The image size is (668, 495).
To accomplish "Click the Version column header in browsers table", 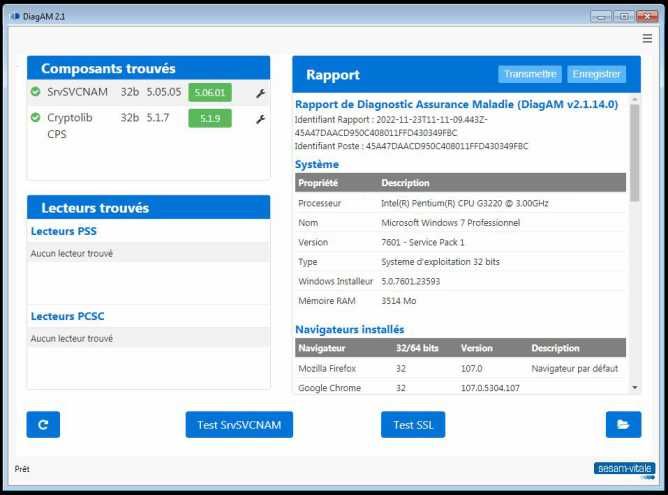I will [477, 348].
